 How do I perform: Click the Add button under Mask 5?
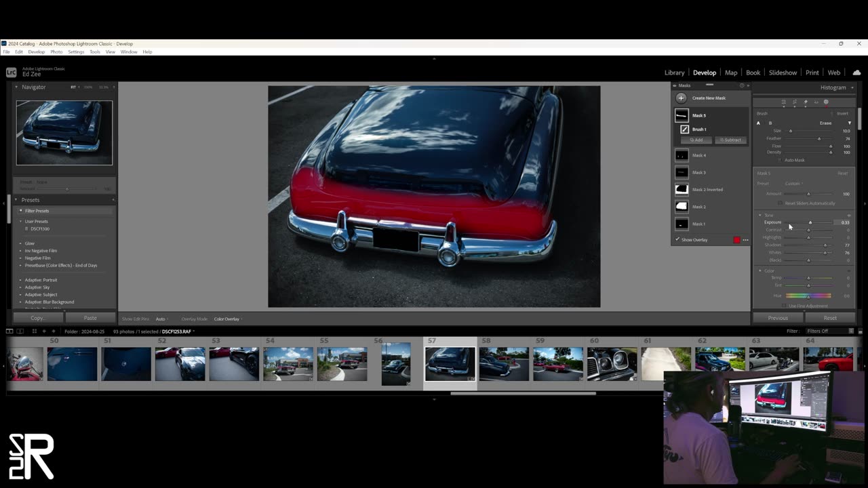pyautogui.click(x=696, y=140)
